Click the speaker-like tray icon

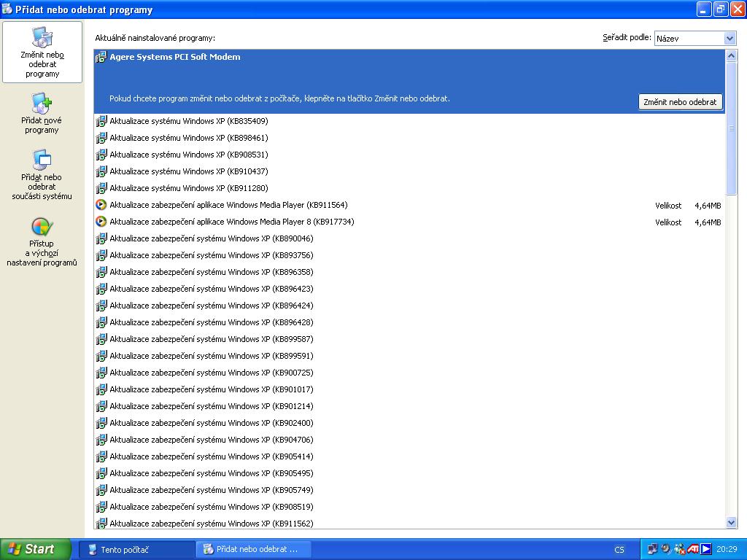(666, 549)
